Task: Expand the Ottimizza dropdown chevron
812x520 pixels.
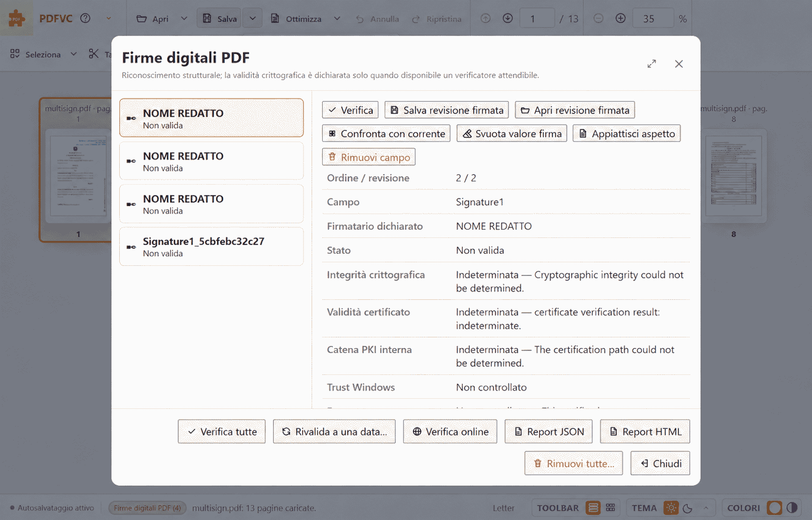Action: tap(337, 19)
